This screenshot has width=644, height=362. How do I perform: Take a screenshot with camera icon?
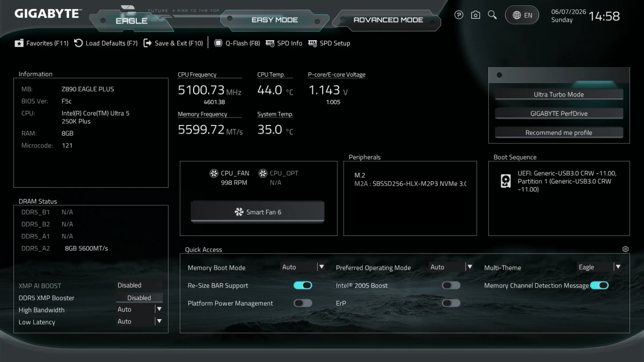coord(475,15)
